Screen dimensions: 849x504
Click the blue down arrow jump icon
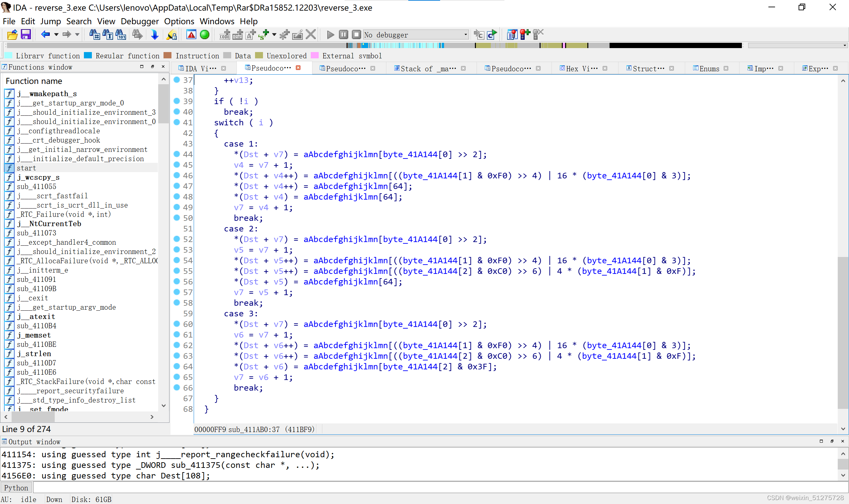click(155, 34)
